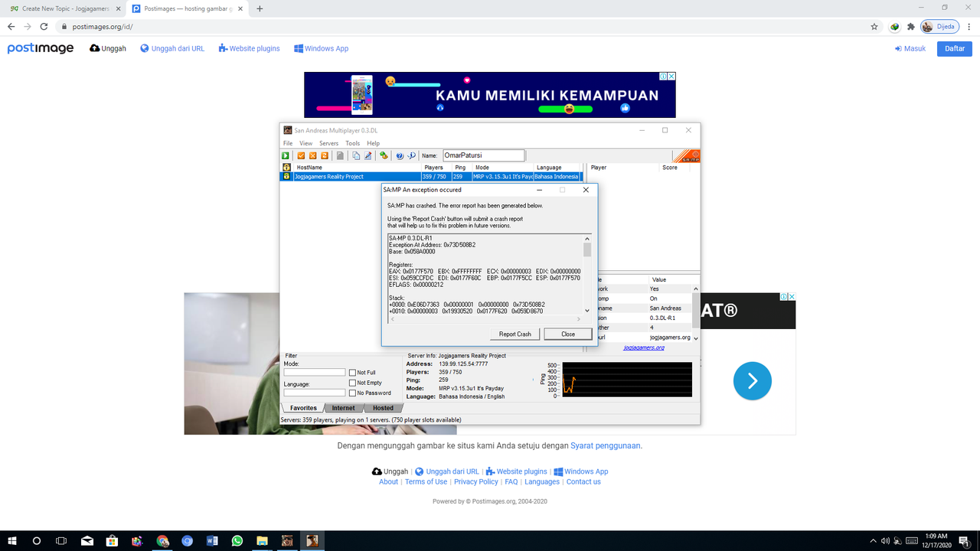Viewport: 980px width, 551px height.
Task: Click the Internet Download Manager extension icon
Action: (x=894, y=26)
